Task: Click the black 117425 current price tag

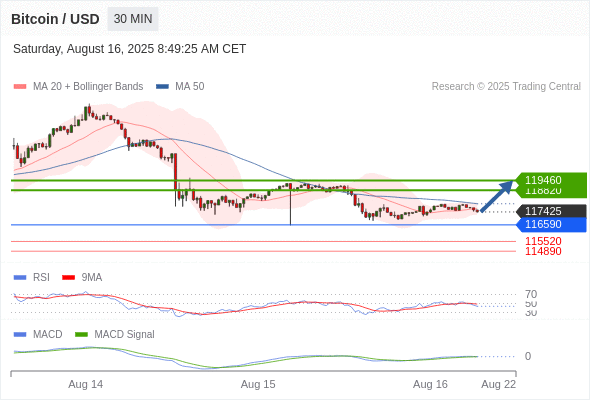Action: [x=551, y=211]
